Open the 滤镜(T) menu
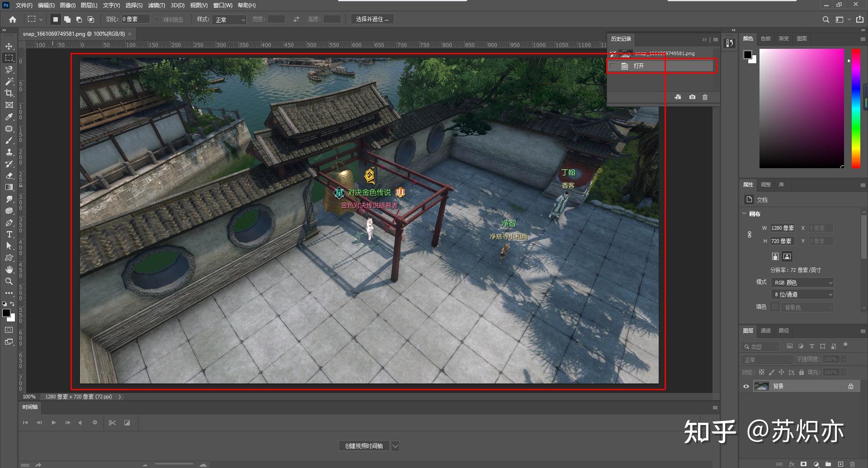 (x=156, y=5)
